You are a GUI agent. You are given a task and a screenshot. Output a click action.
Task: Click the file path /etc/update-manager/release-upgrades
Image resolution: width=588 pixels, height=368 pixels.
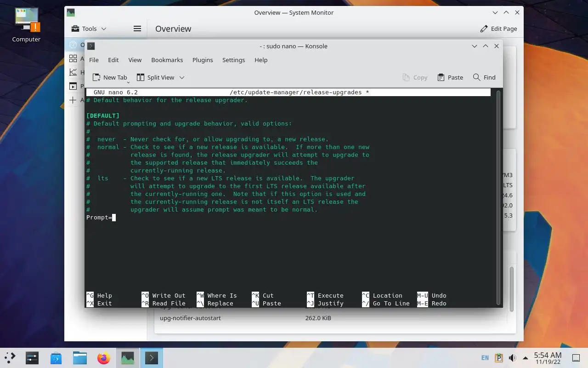(296, 92)
